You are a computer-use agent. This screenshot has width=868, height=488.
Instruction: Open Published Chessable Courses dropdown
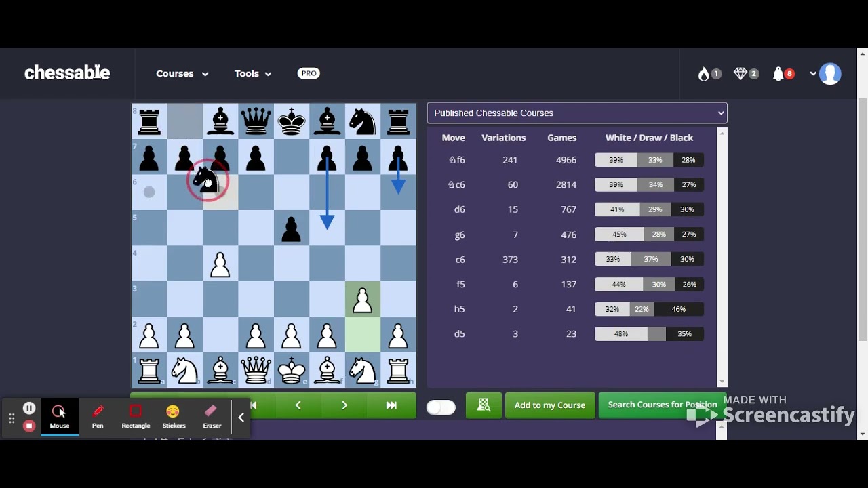pos(577,113)
